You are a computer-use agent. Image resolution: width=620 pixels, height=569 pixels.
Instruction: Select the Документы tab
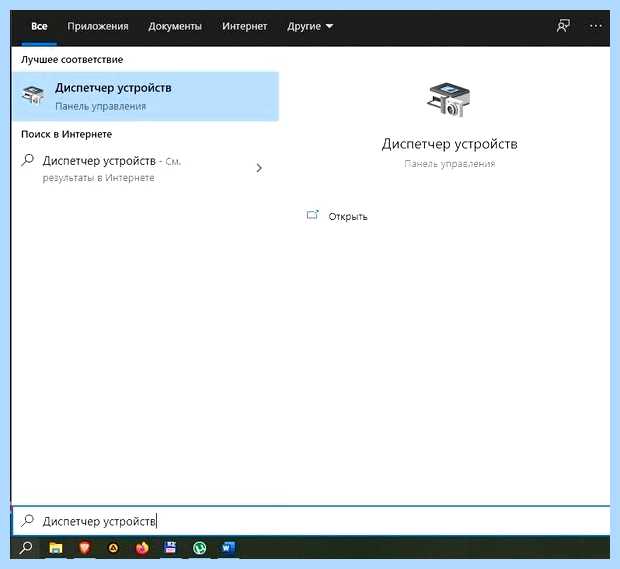coord(175,26)
